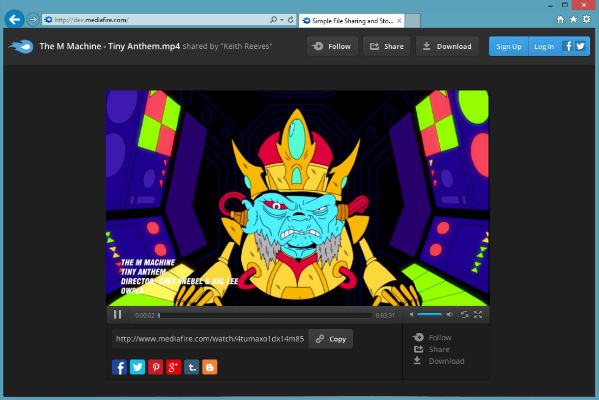Screen dimensions: 599x400
Task: Open browser tools gear icon
Action: click(587, 19)
